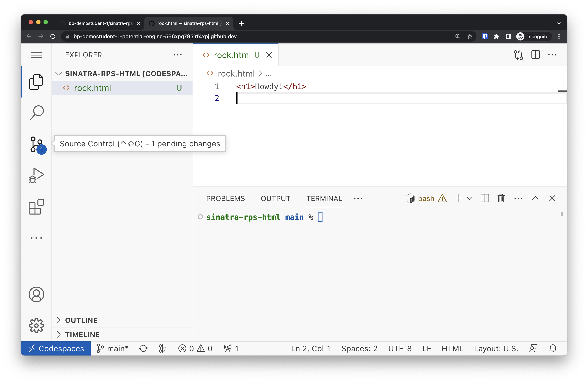Open Run and Debug view

point(36,176)
